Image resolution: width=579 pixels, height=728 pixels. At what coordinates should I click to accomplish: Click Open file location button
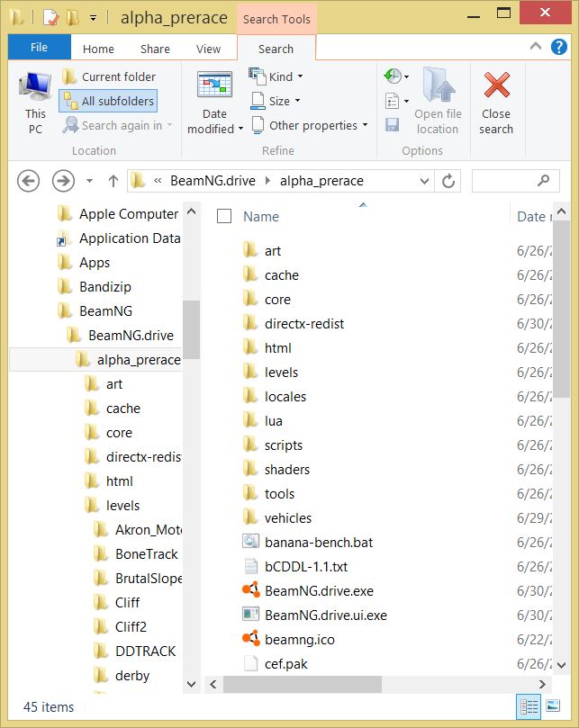tap(438, 103)
